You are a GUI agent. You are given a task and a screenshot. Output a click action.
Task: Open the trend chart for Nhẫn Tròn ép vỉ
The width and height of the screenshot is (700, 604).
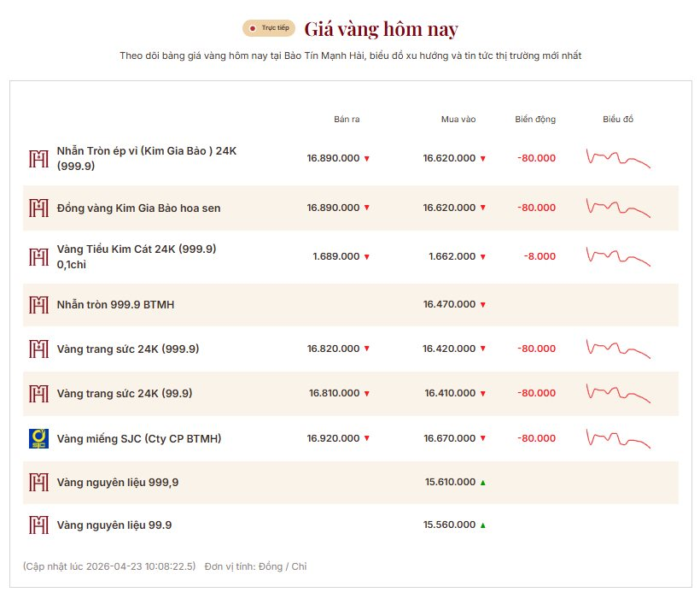tap(618, 158)
